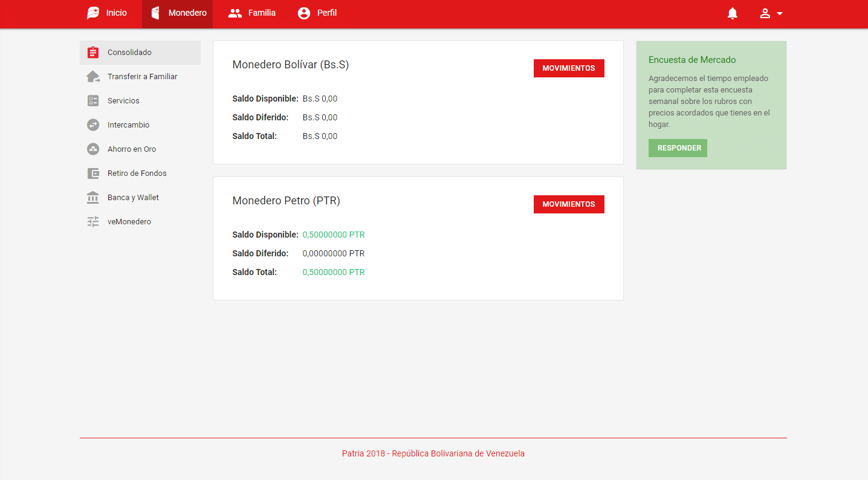Viewport: 868px width, 480px height.
Task: Click the Consolidado clipboard icon
Action: 93,53
